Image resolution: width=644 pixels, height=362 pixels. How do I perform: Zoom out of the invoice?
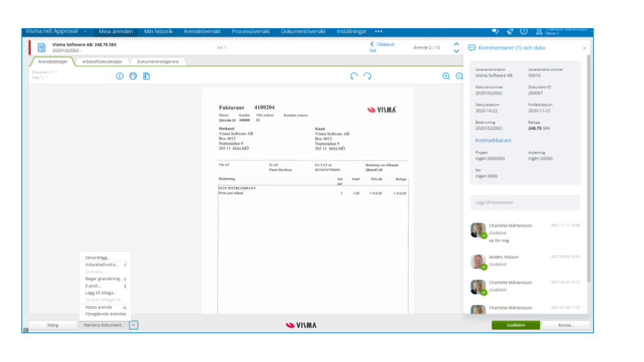point(459,76)
